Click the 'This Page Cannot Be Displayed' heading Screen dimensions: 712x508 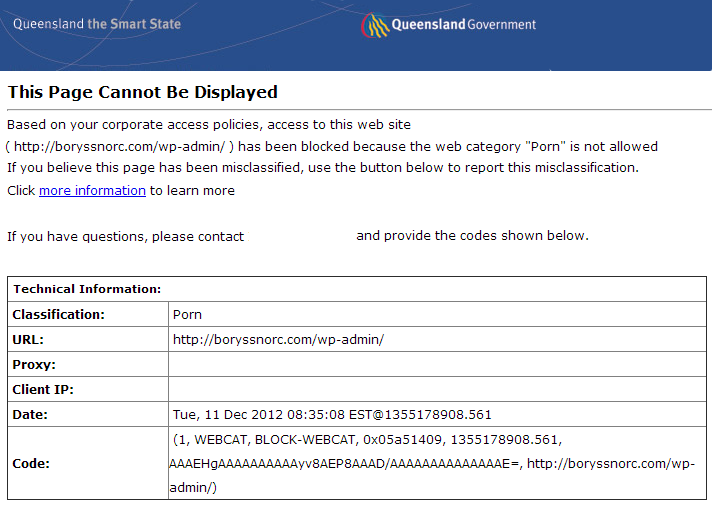(x=143, y=92)
